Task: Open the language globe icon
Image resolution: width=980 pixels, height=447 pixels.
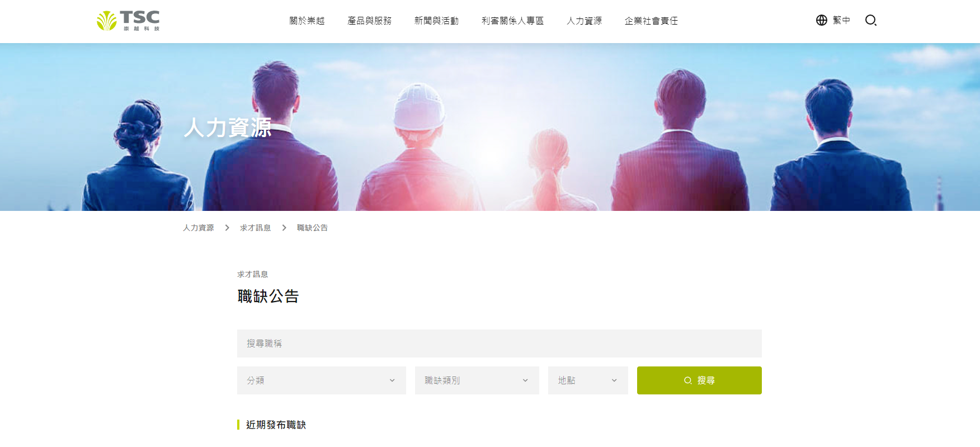Action: (x=821, y=20)
